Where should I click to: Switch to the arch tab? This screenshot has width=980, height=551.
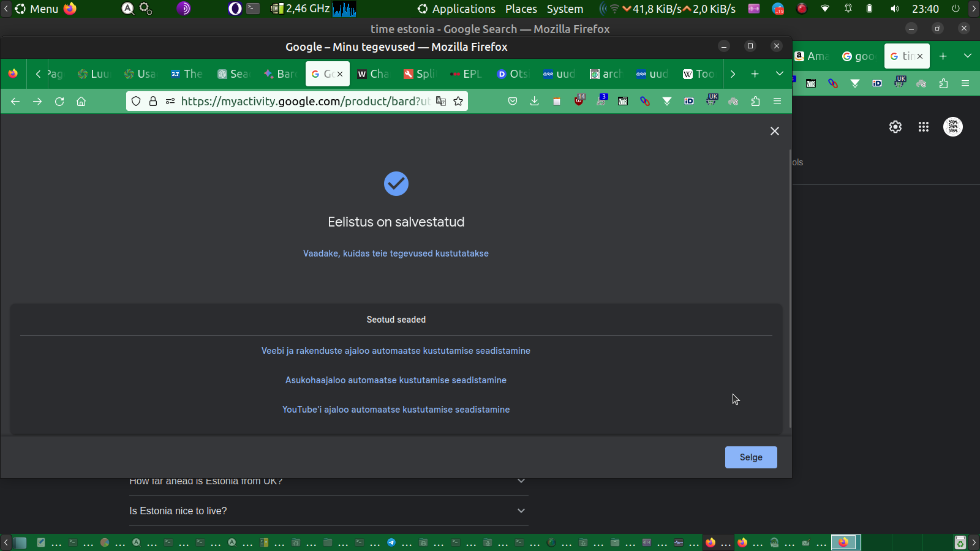click(606, 74)
